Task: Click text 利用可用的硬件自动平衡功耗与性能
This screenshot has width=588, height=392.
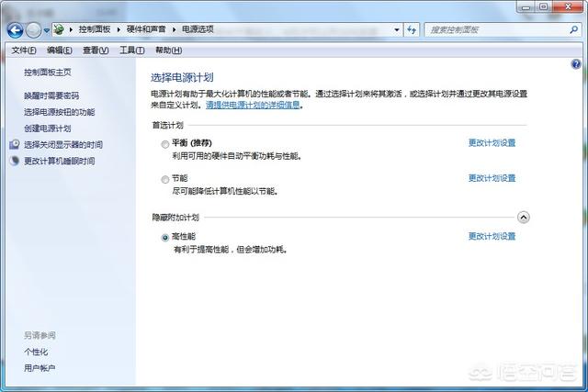Action: click(x=237, y=156)
